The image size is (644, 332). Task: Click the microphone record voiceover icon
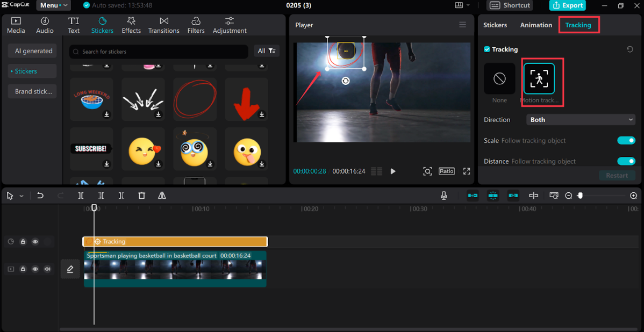(x=444, y=196)
